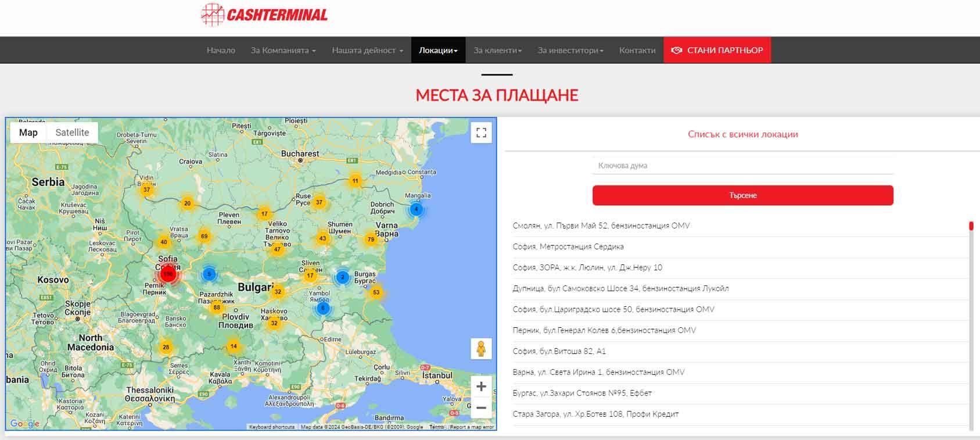The height and width of the screenshot is (440, 980).
Task: Click the yellow cluster marker 88 near Plovdiv
Action: click(217, 307)
